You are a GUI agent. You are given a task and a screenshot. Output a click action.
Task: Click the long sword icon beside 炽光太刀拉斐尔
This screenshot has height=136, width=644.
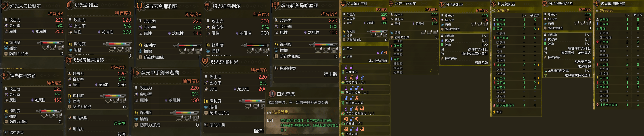pyautogui.click(x=5, y=6)
